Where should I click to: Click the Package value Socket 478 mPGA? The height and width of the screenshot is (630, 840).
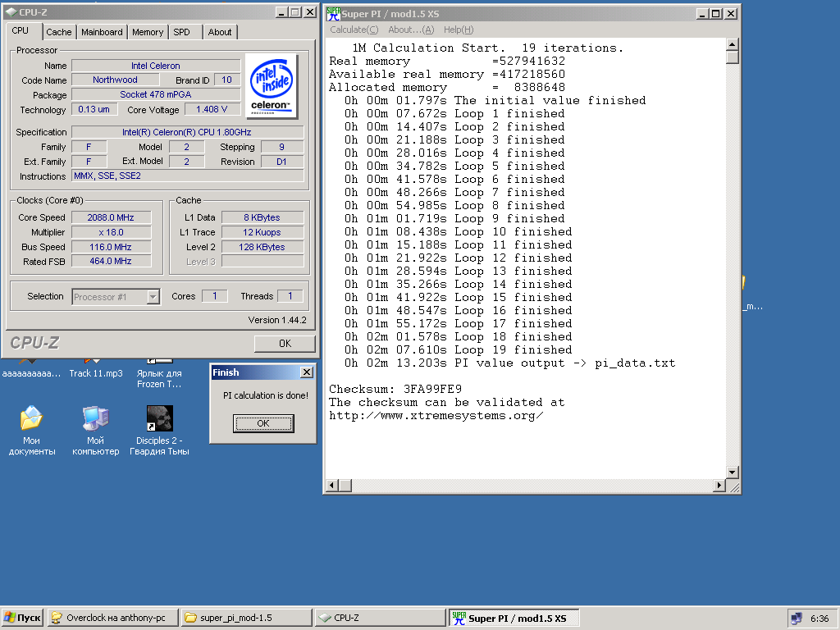tap(156, 94)
